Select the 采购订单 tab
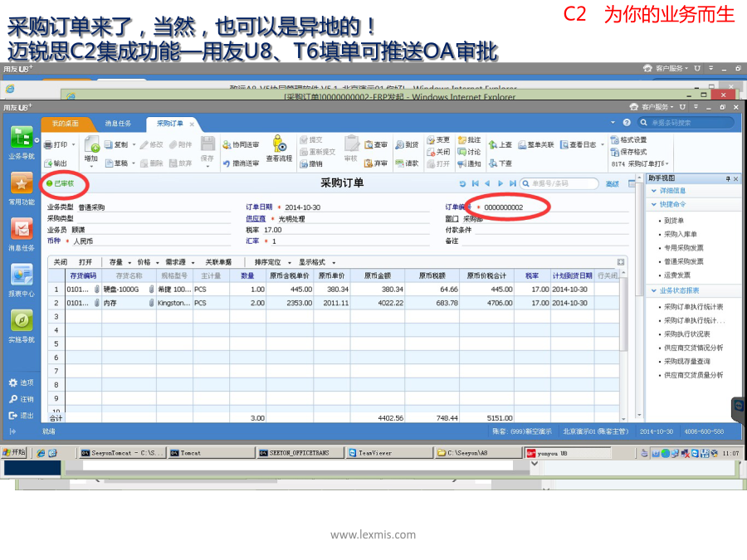The image size is (747, 560). pyautogui.click(x=170, y=124)
